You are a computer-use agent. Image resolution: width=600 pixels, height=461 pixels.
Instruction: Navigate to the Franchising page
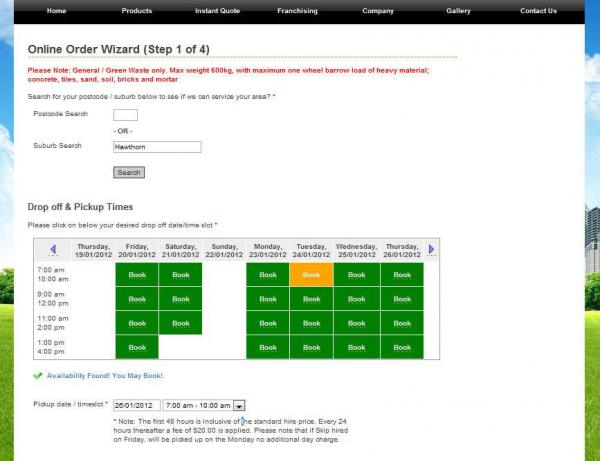[297, 11]
